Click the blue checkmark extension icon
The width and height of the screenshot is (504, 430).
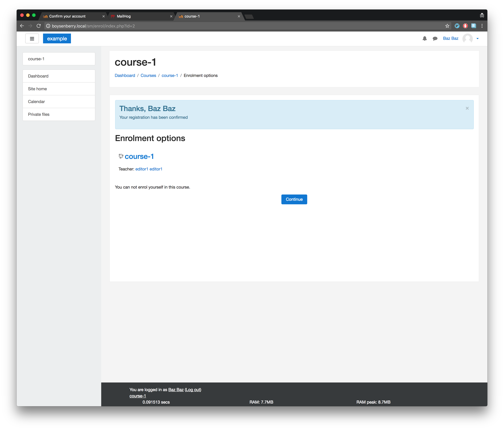(457, 26)
